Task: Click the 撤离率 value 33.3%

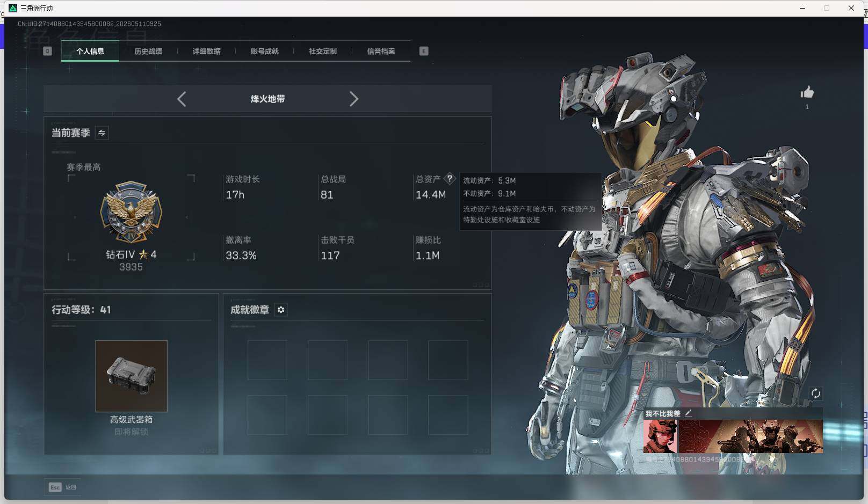Action: point(241,255)
